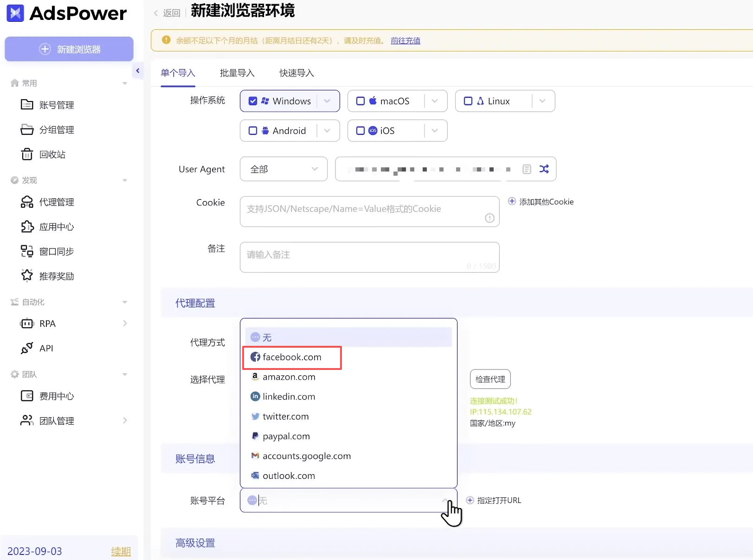
Task: Switch to the 批量导入 tab
Action: 237,73
